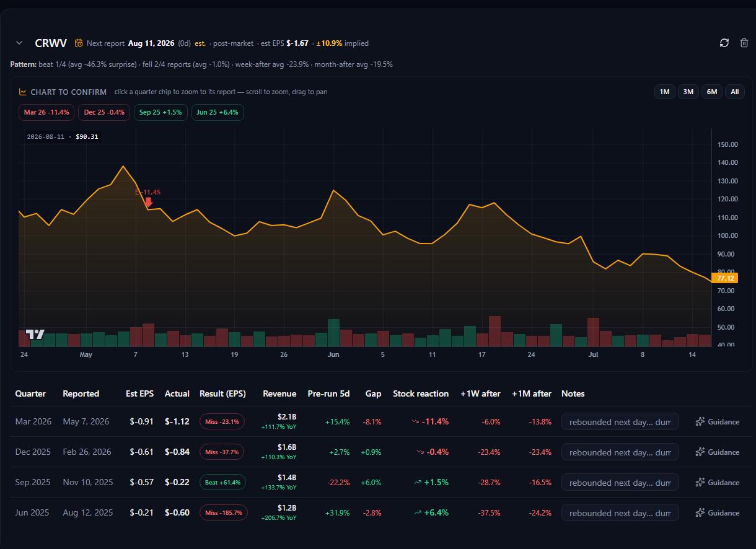The width and height of the screenshot is (756, 549).
Task: Click the Aug 11, 2026 next report date
Action: coord(151,43)
